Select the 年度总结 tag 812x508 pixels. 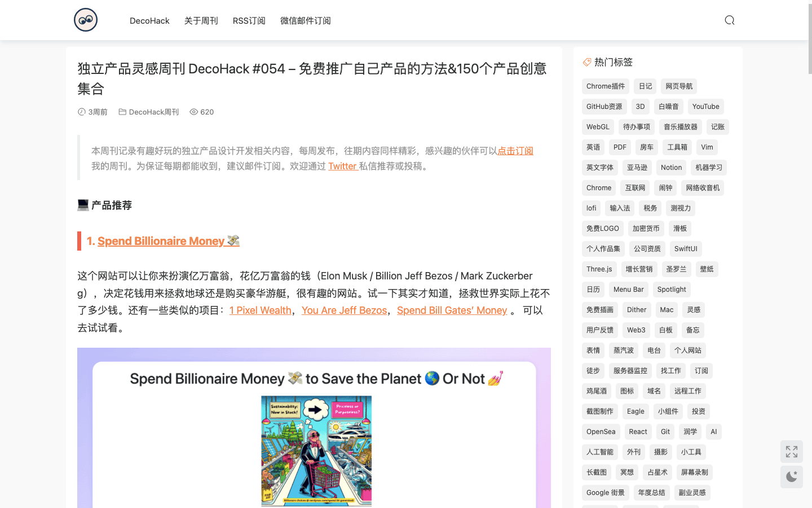pos(652,493)
